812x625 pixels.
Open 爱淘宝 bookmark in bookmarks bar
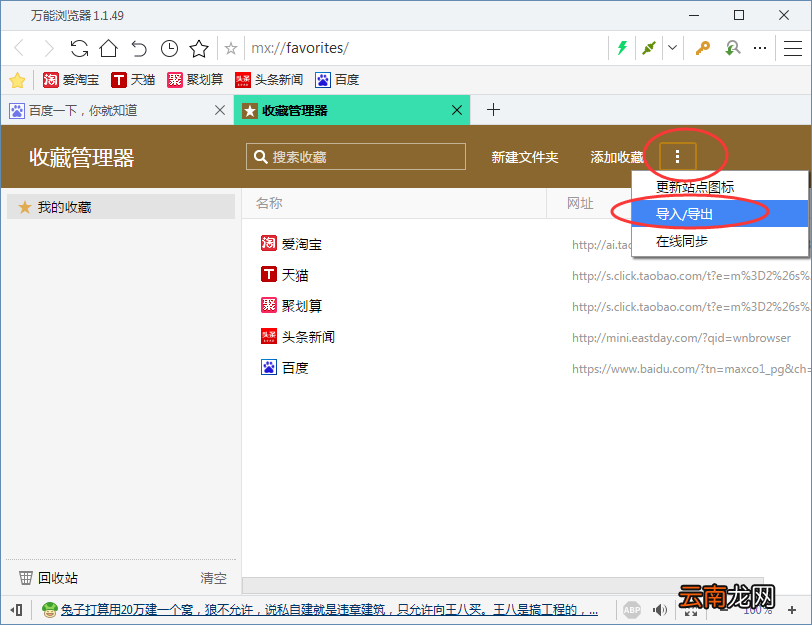pyautogui.click(x=71, y=80)
